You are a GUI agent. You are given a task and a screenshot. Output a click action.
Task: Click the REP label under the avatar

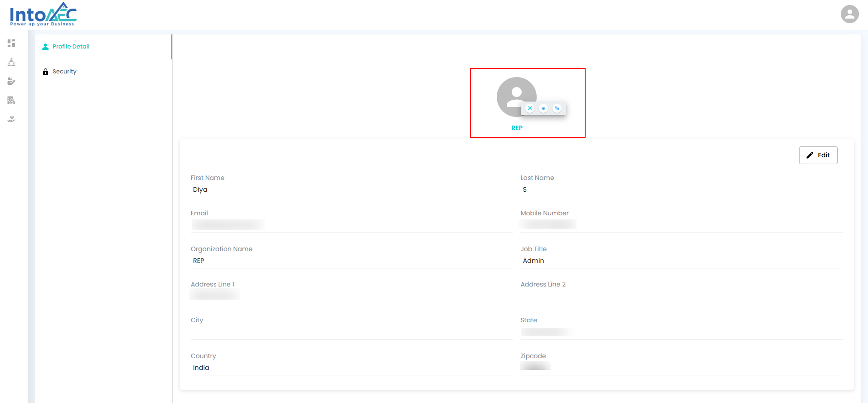click(x=517, y=128)
